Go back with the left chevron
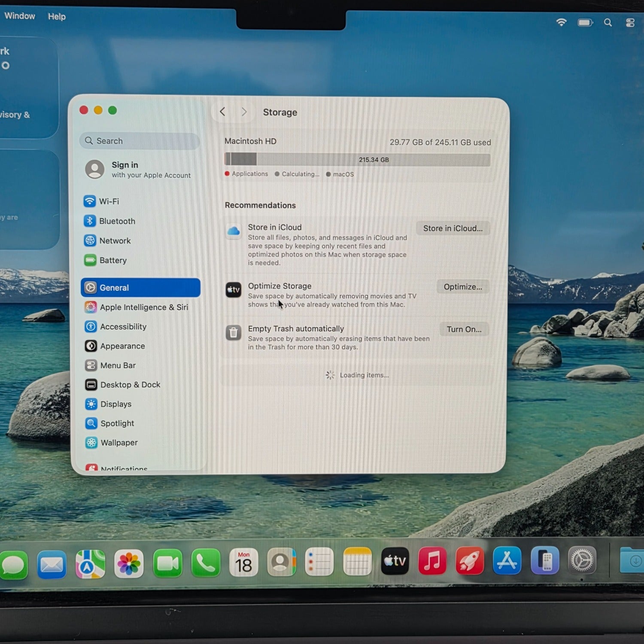644x644 pixels. pyautogui.click(x=222, y=112)
